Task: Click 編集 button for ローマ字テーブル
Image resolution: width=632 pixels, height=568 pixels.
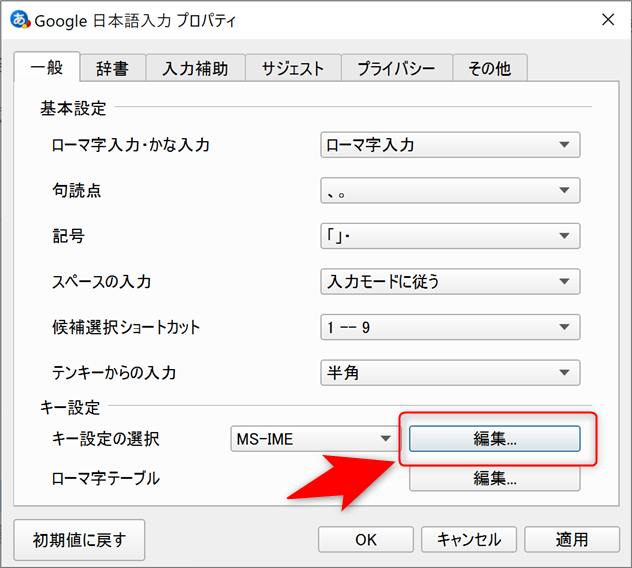Action: pyautogui.click(x=495, y=479)
